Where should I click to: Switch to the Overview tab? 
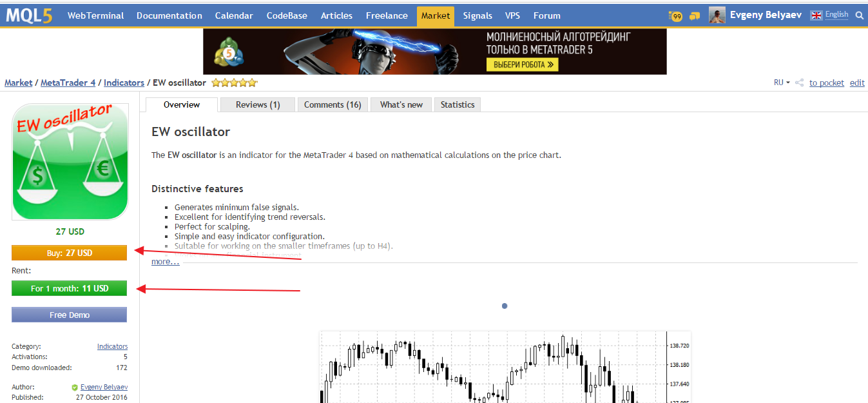click(182, 104)
